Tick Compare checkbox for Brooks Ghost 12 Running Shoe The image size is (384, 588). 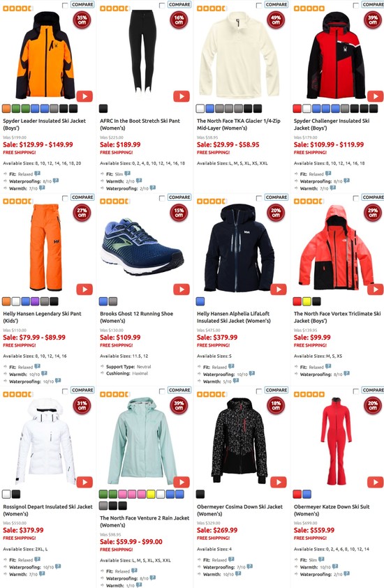click(x=162, y=198)
